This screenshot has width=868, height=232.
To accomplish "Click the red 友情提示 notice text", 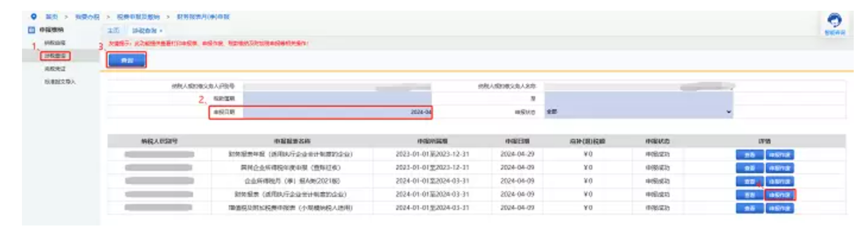I will [209, 44].
